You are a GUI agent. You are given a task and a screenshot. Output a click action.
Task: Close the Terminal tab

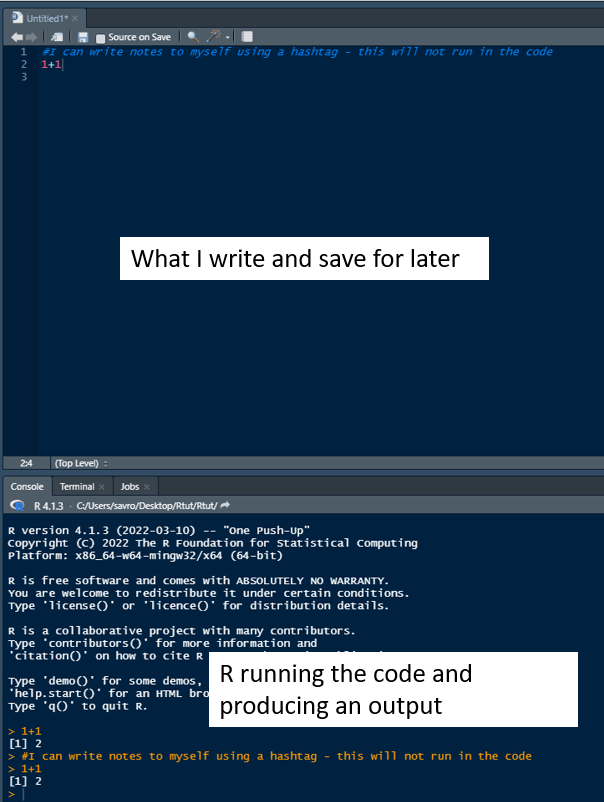tap(101, 486)
